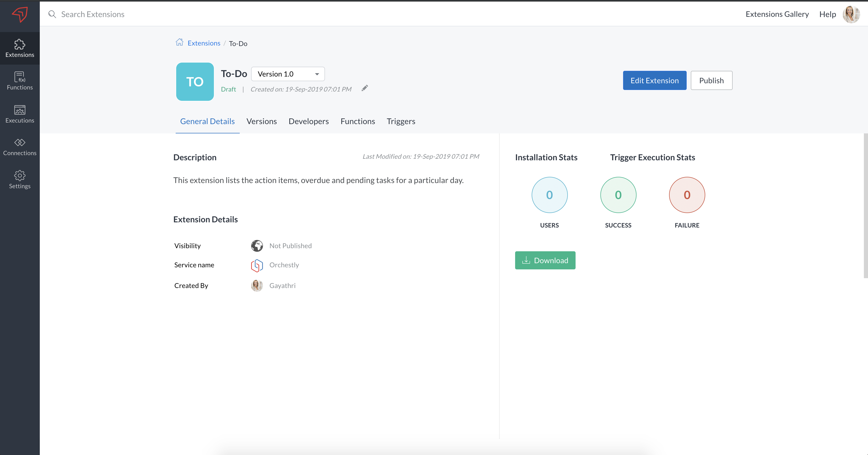Click the search magnifier icon
Screen dimensions: 868x455
(x=52, y=14)
